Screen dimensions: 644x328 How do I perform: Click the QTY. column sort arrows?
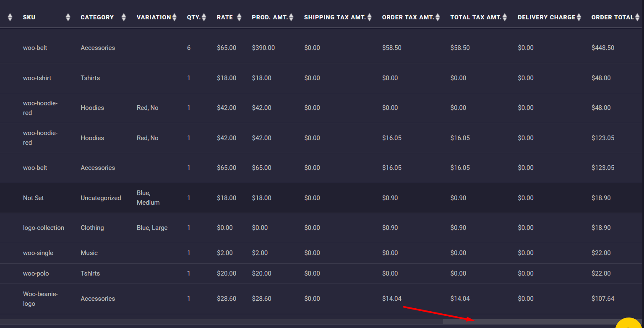click(x=204, y=17)
